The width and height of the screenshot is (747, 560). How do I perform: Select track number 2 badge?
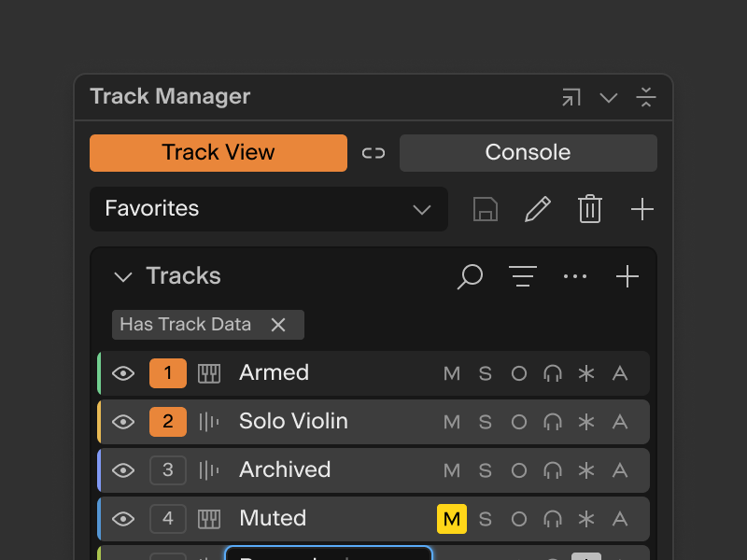168,422
